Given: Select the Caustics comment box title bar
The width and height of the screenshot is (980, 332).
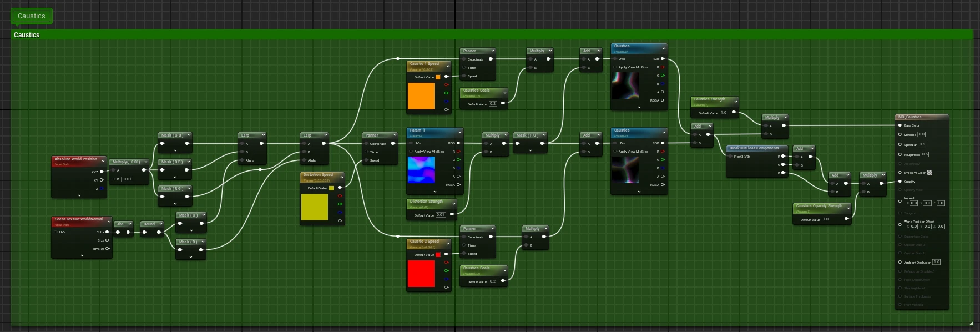Looking at the screenshot, I should tap(492, 34).
